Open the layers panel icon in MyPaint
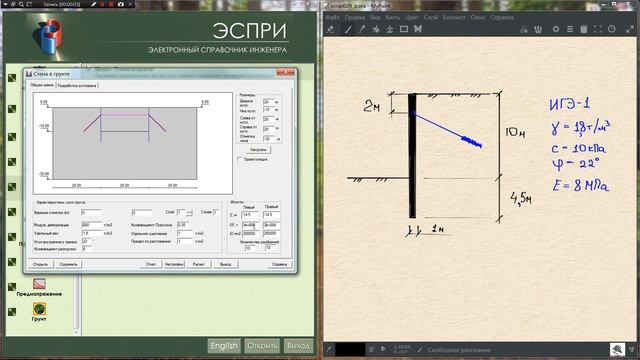 tap(570, 29)
